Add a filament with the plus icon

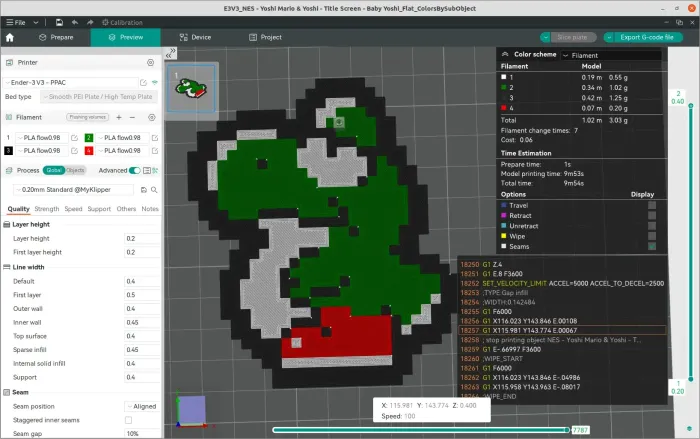tap(119, 117)
